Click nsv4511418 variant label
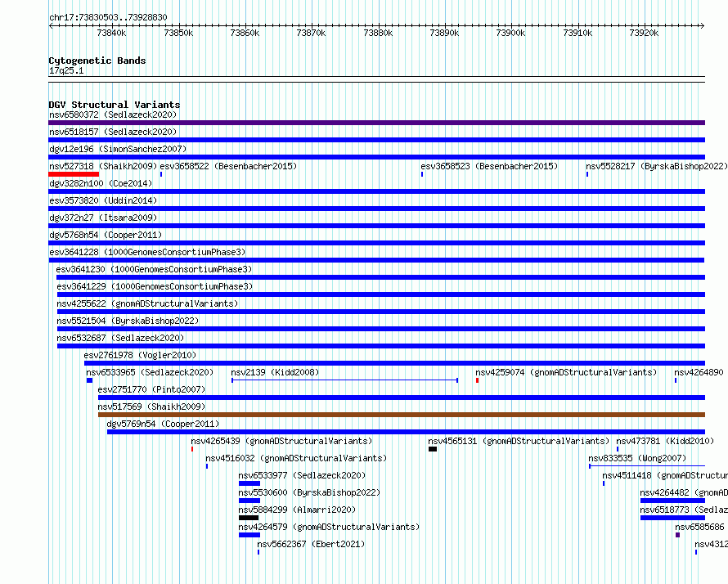This screenshot has height=584, width=728. (665, 475)
